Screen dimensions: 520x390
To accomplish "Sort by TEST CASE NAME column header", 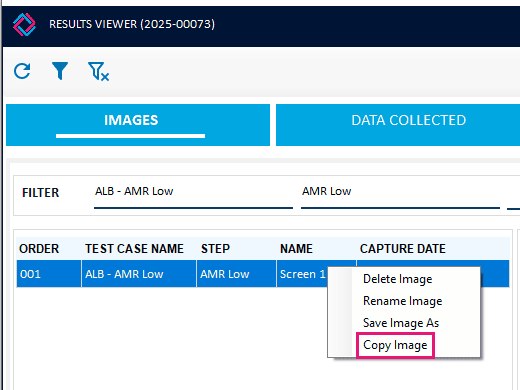I will pos(134,249).
